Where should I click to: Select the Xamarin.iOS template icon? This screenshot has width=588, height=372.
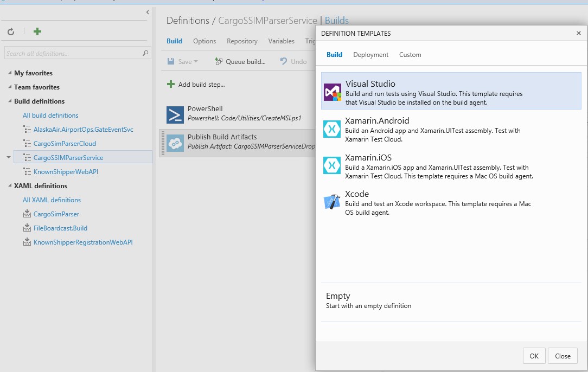(332, 165)
